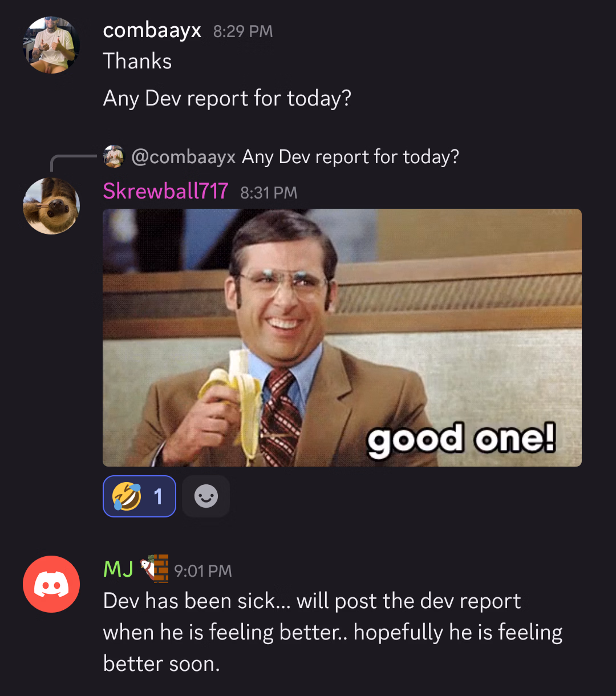Click MJ's red Discord default avatar
The height and width of the screenshot is (696, 616).
[x=51, y=584]
